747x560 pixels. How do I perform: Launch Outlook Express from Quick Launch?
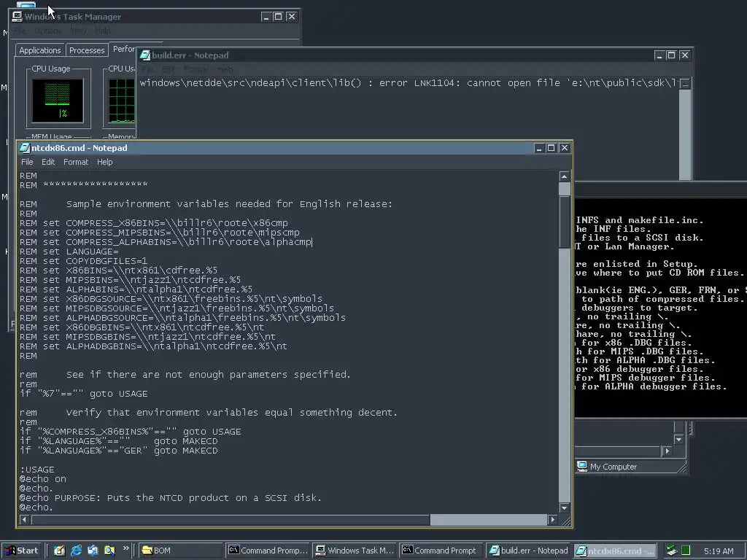(x=93, y=551)
